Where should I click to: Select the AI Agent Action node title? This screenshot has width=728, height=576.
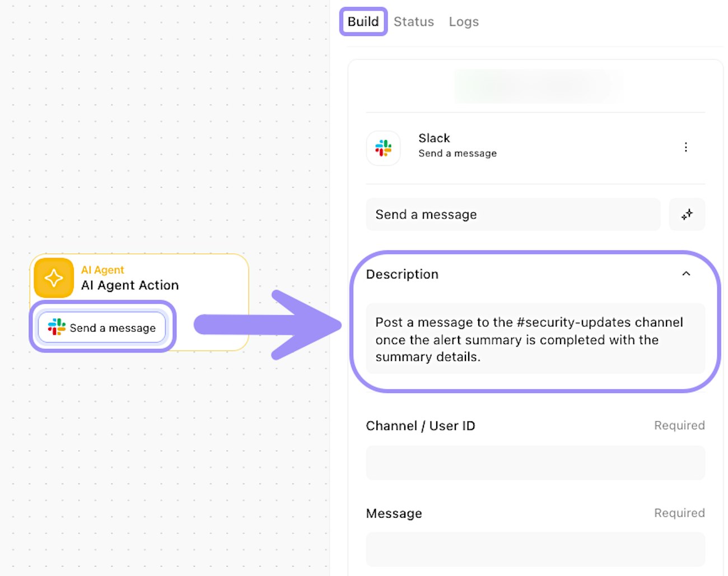130,286
